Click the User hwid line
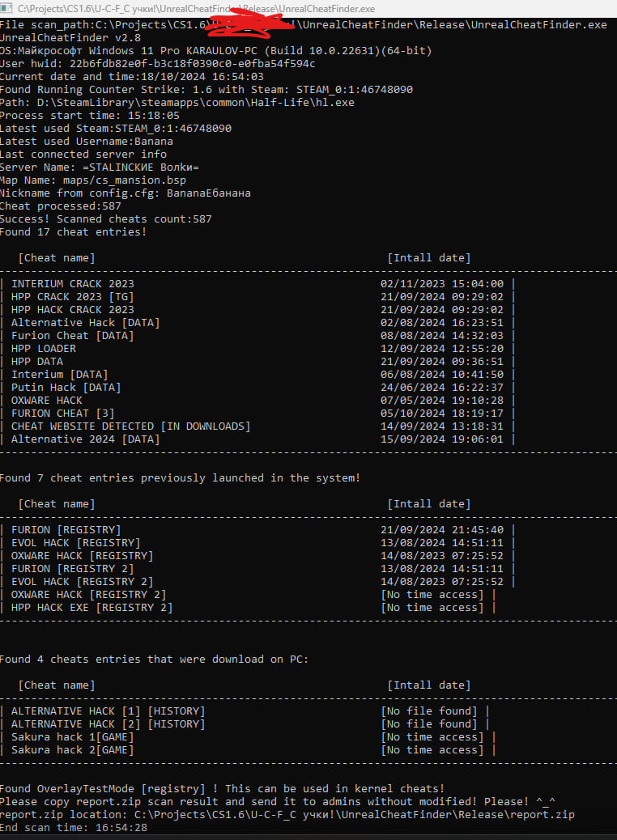The height and width of the screenshot is (840, 617). [158, 64]
